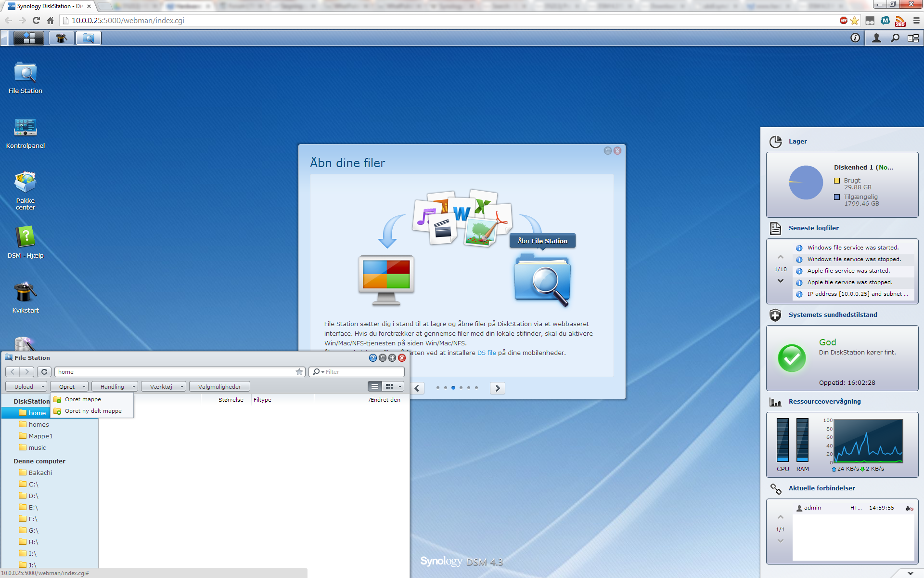Open the Upload dropdown
924x578 pixels.
(x=26, y=386)
